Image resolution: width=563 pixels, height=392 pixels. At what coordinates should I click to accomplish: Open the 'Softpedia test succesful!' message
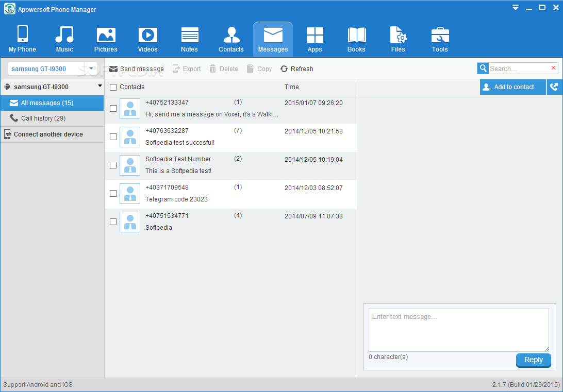click(x=180, y=142)
